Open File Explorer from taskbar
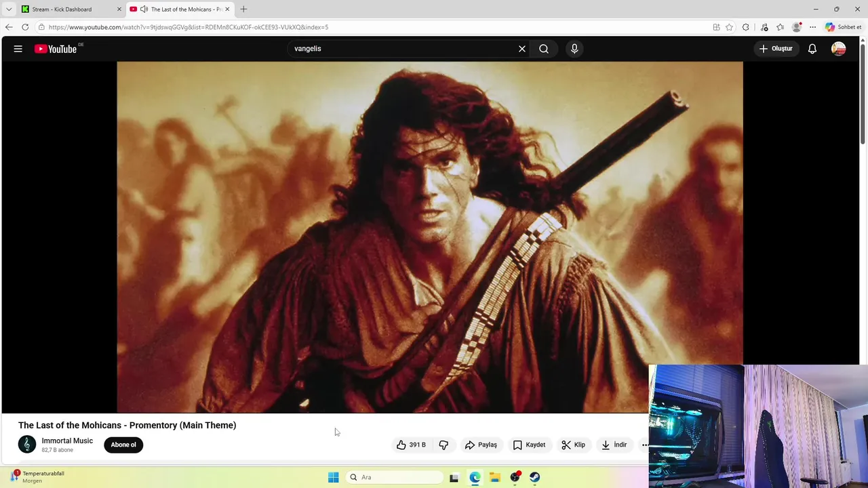 tap(494, 477)
